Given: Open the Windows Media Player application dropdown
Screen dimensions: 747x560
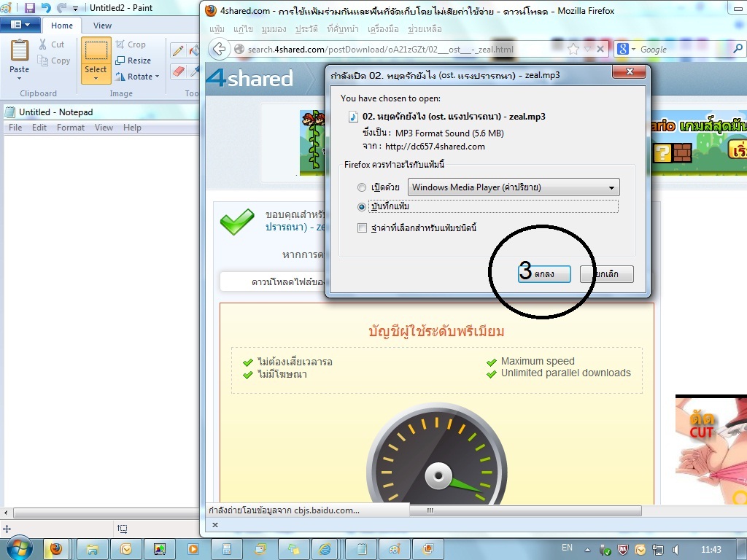Looking at the screenshot, I should click(514, 187).
